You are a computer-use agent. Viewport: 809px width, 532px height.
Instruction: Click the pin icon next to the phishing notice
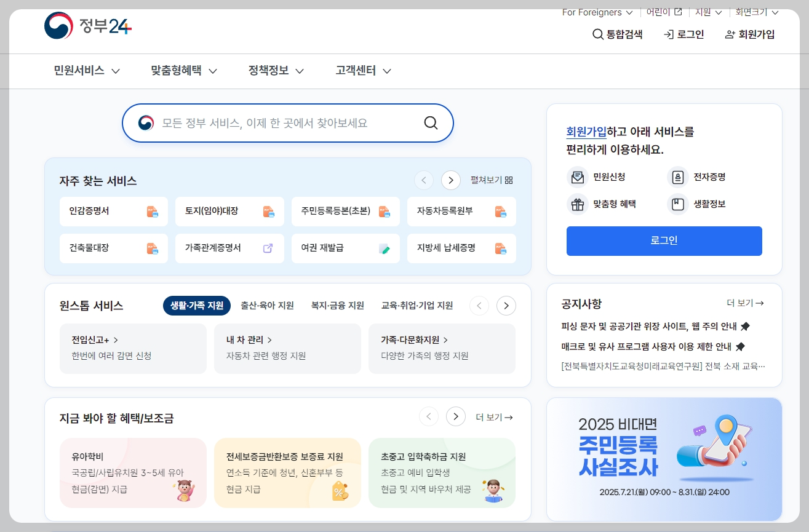pos(745,327)
